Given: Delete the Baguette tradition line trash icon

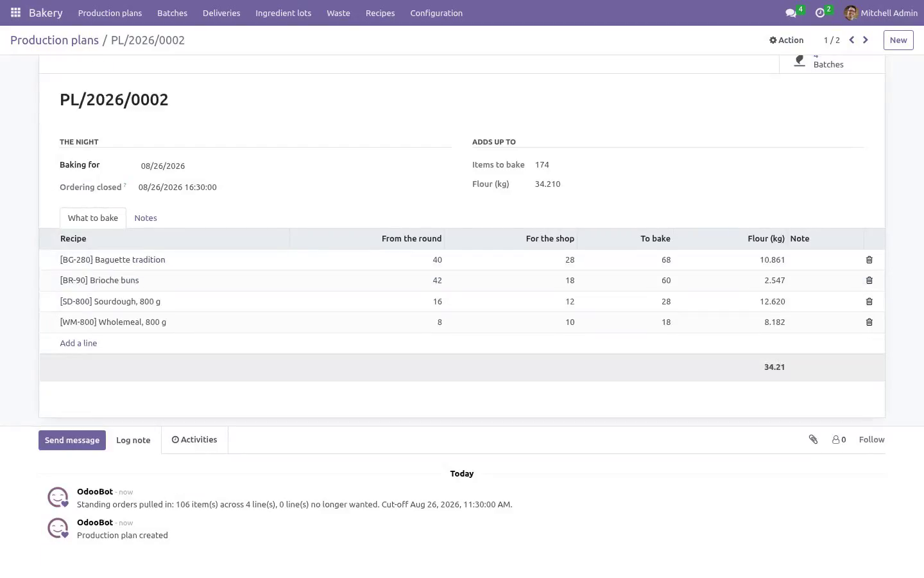Looking at the screenshot, I should [869, 260].
